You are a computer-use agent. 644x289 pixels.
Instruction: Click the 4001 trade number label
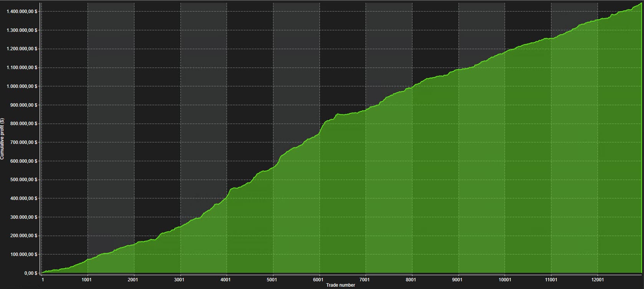click(227, 280)
